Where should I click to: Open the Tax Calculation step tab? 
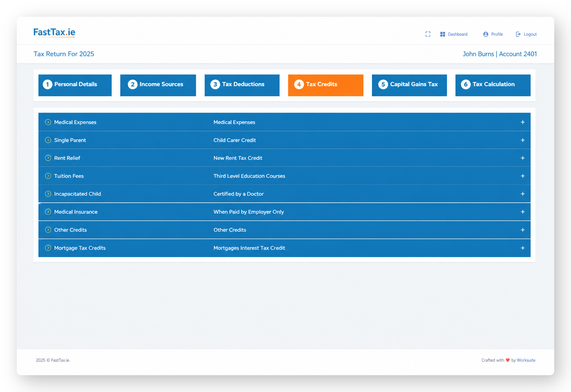click(x=493, y=85)
